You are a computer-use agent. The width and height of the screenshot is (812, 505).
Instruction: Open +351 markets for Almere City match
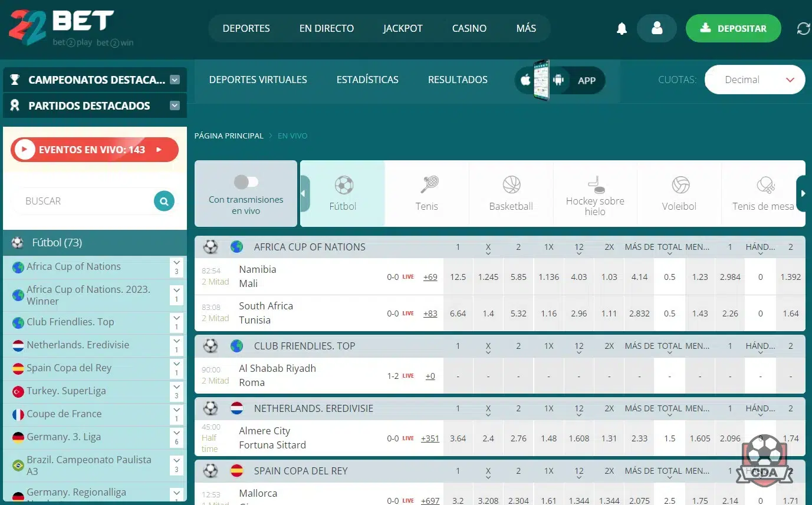coord(430,438)
